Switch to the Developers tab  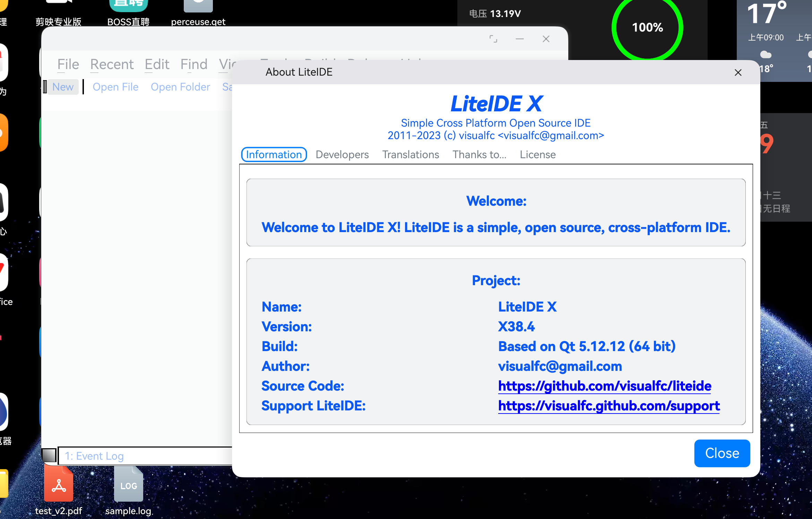click(342, 154)
